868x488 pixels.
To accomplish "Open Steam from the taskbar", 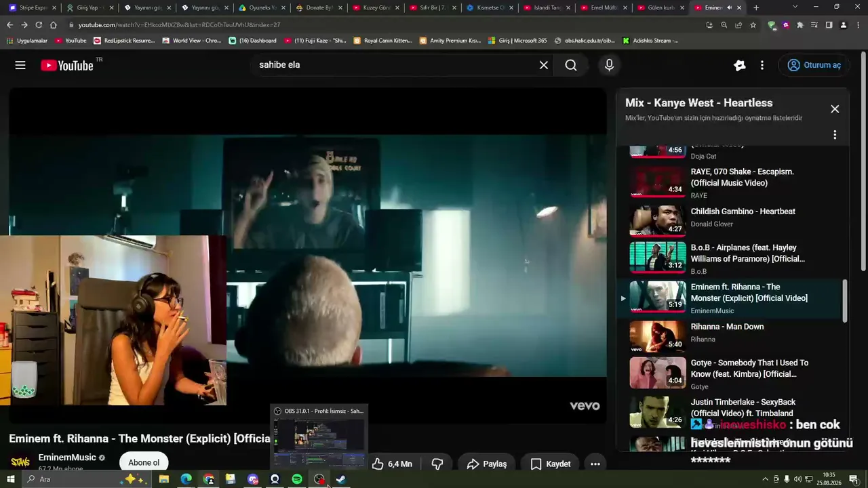I will click(x=341, y=479).
